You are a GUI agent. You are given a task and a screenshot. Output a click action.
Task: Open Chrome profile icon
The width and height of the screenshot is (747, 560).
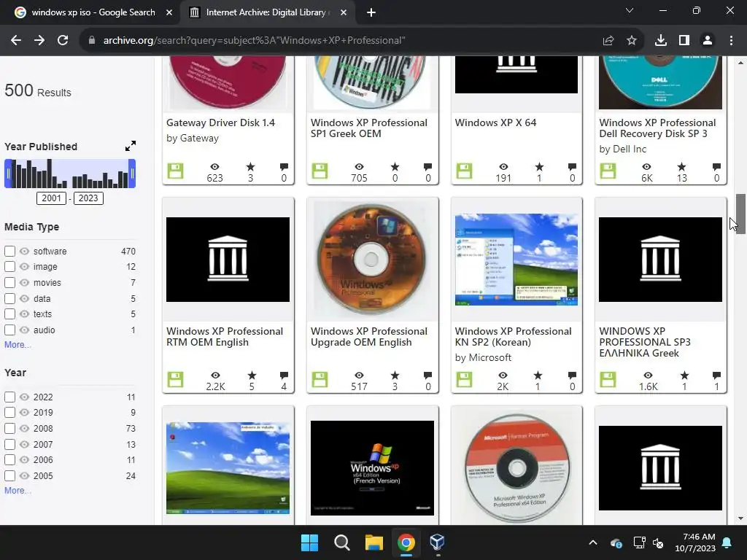point(708,41)
